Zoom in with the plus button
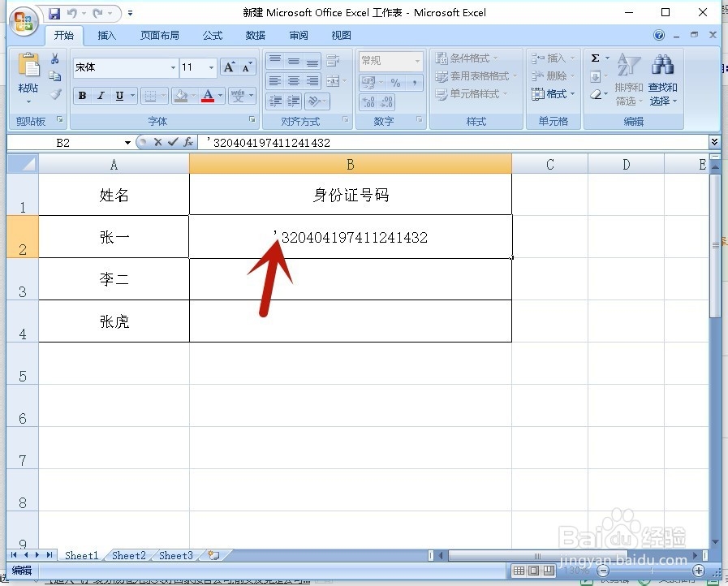The image size is (728, 586). tap(698, 571)
